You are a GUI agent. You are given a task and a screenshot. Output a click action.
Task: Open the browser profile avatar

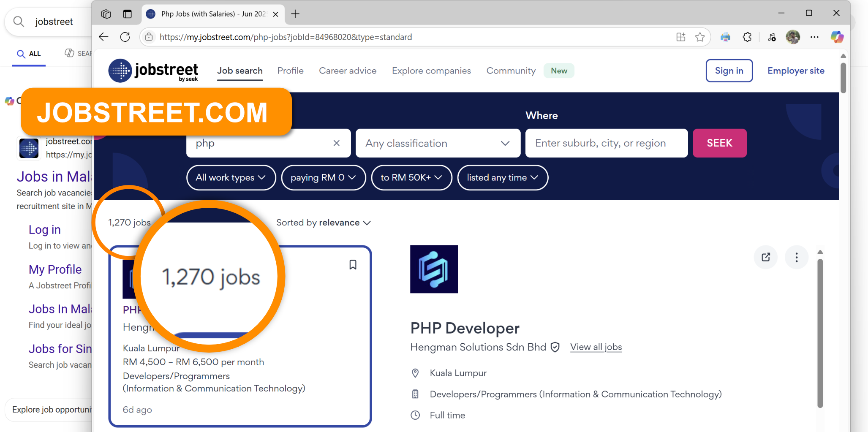click(793, 37)
